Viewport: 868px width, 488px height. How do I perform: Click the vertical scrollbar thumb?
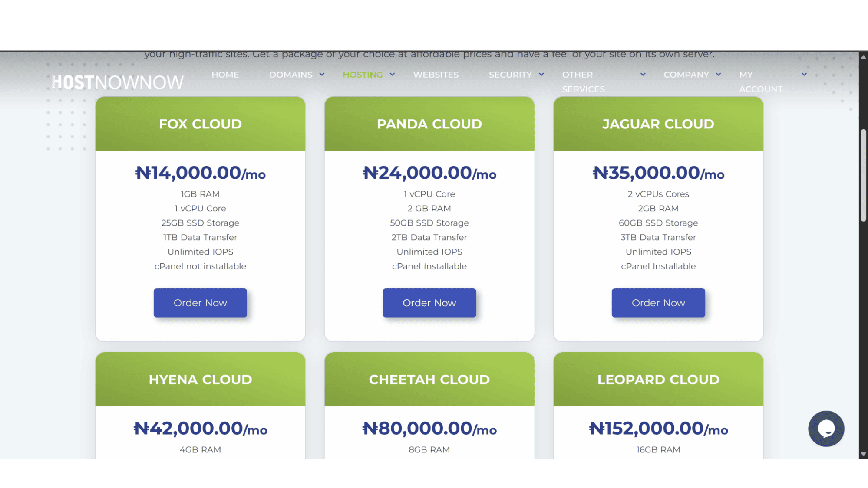point(863,176)
